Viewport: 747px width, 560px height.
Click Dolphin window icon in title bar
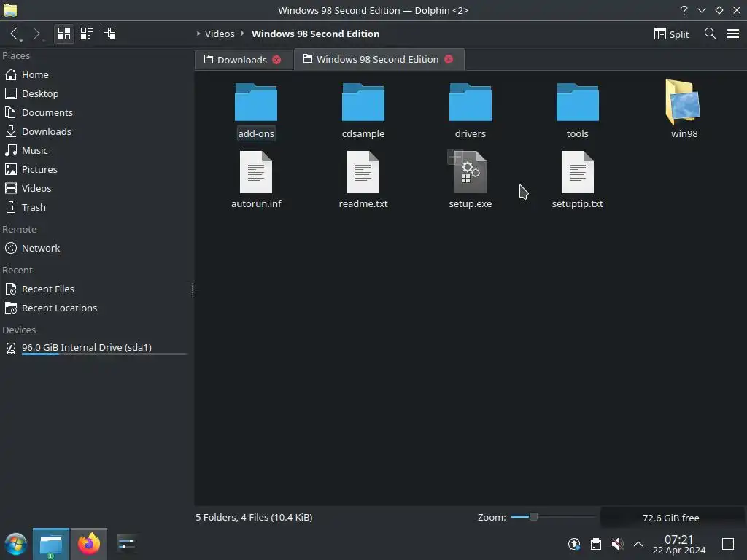[x=10, y=10]
